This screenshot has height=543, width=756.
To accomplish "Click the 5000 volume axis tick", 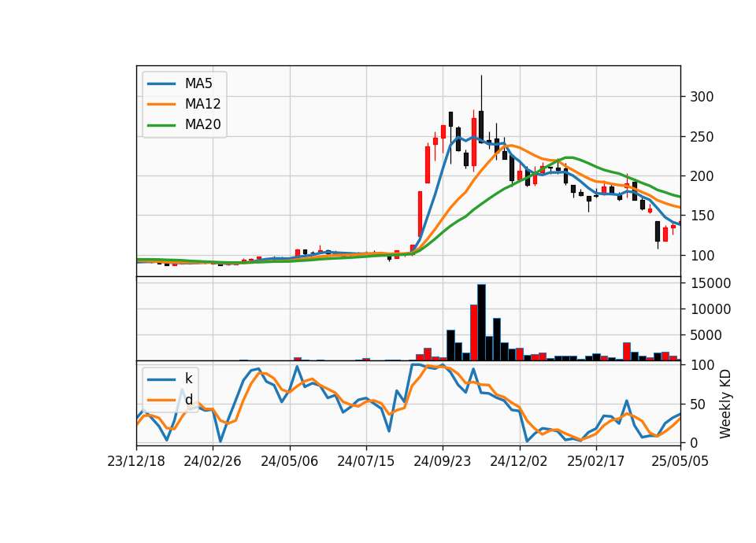I will point(706,335).
